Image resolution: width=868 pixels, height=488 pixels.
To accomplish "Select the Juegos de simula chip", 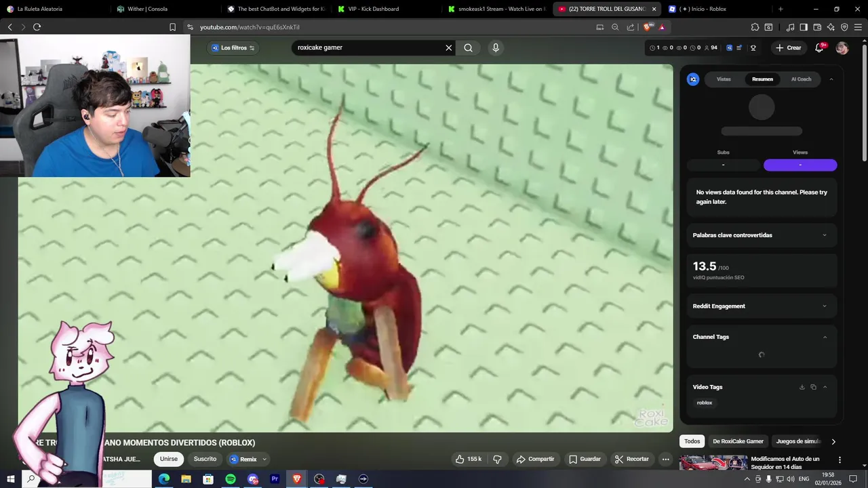I will click(x=798, y=441).
